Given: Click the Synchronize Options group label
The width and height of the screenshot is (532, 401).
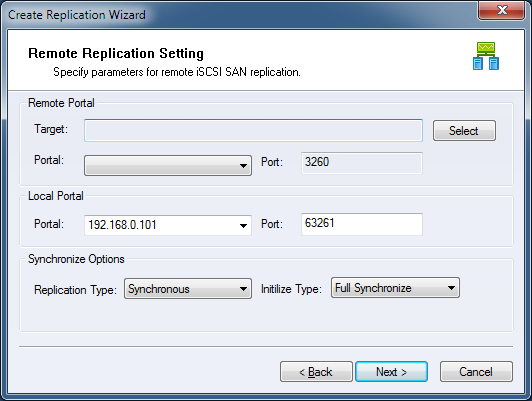Looking at the screenshot, I should (x=76, y=259).
